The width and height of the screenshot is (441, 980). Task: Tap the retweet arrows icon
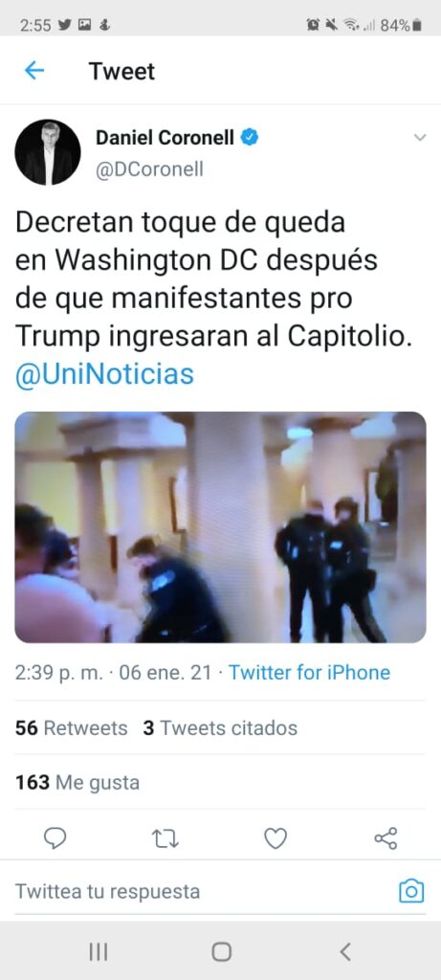tap(165, 837)
